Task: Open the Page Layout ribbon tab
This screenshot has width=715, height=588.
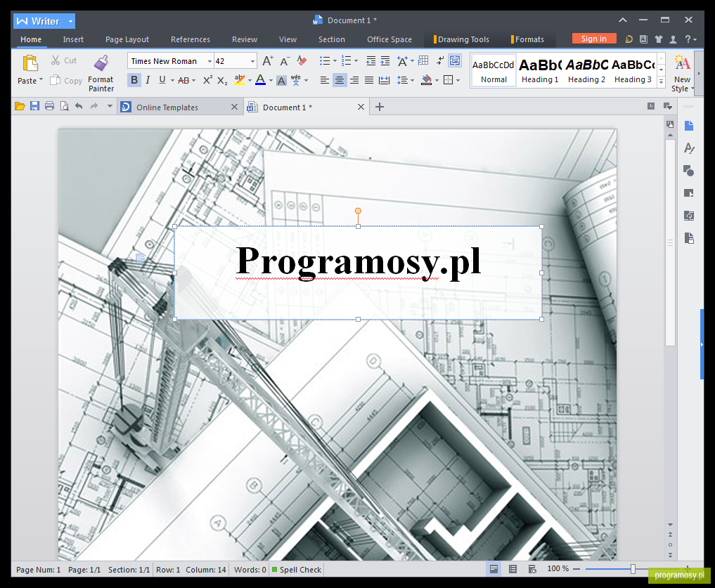Action: point(127,39)
